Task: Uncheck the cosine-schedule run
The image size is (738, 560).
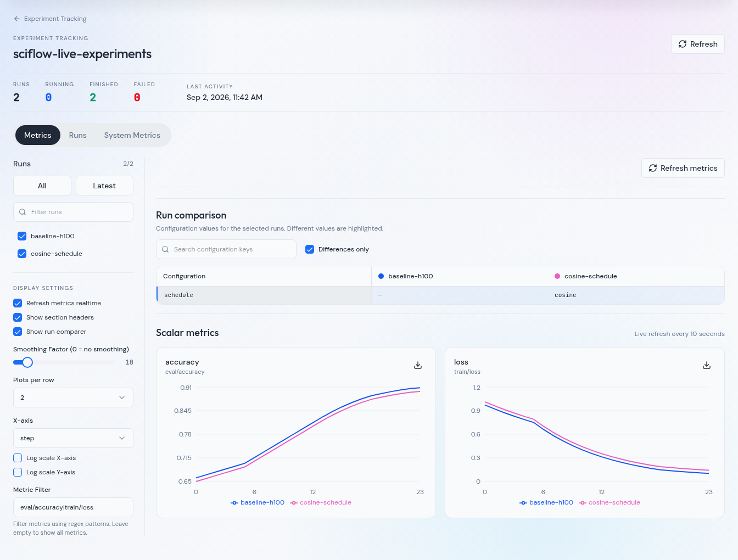Action: click(x=22, y=254)
